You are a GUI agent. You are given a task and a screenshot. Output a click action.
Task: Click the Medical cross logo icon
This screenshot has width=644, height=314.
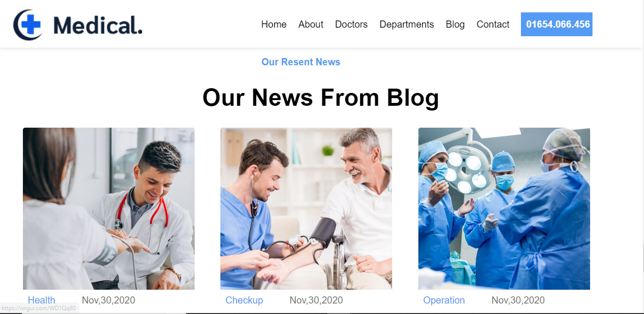(28, 25)
